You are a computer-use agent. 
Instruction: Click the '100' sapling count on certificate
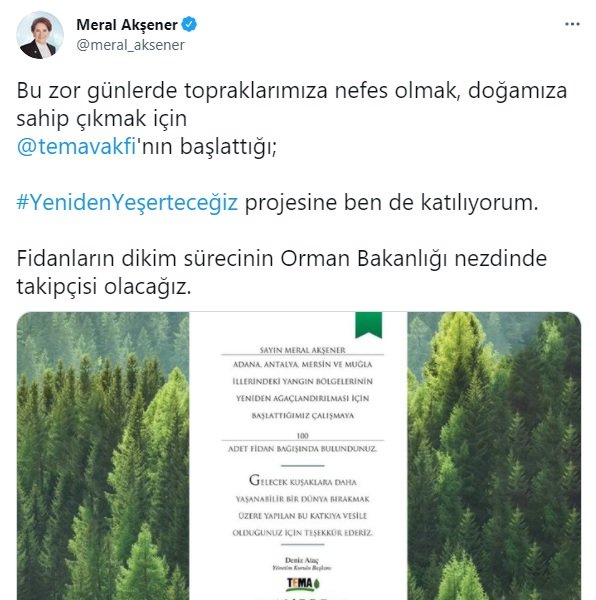pyautogui.click(x=302, y=436)
